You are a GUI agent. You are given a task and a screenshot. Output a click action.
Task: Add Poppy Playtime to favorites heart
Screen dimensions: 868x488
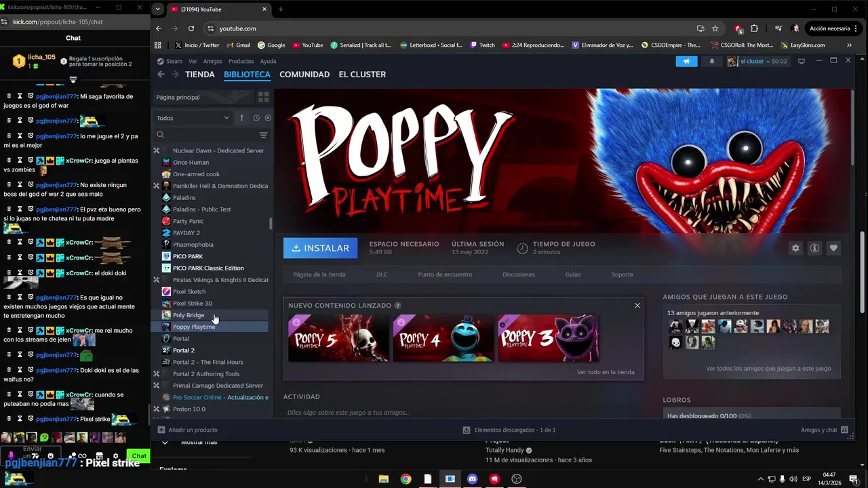[x=833, y=248]
